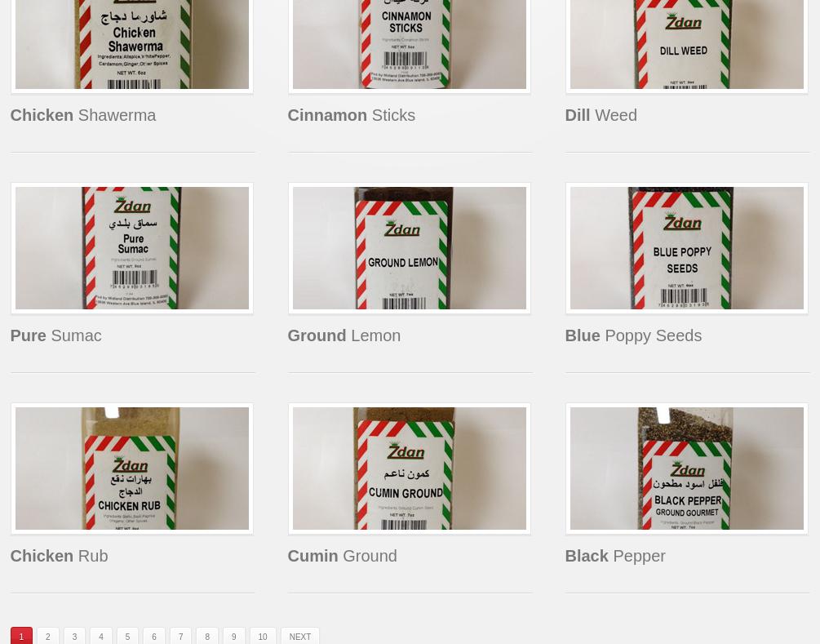Viewport: 820px width, 644px height.
Task: Click the Pure Sumac product title
Action: point(56,335)
